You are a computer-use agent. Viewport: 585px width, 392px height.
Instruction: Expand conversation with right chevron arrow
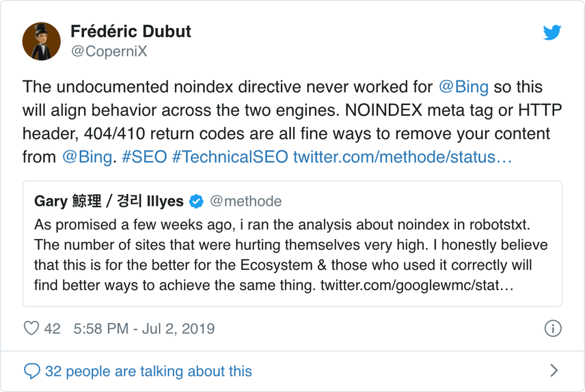point(554,370)
